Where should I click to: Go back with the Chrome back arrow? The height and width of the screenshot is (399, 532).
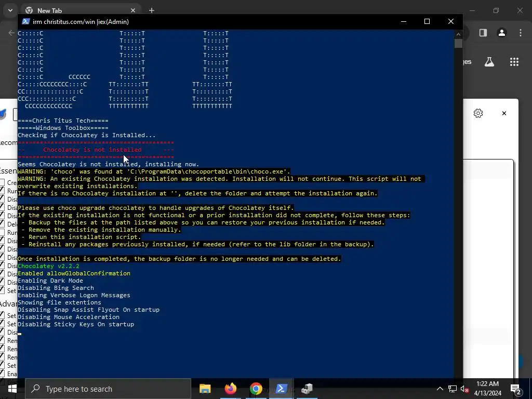11,33
